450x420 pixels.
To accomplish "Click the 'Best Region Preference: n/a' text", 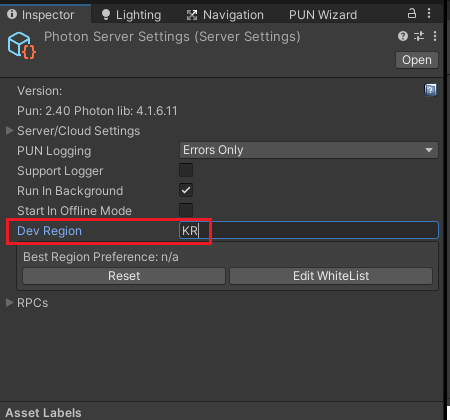I will pos(101,257).
